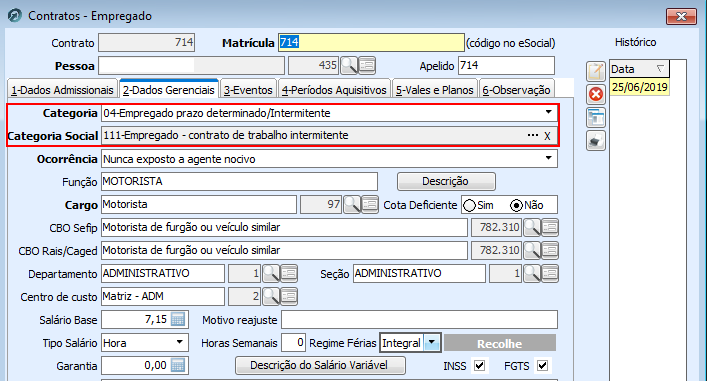709x381 pixels.
Task: Click the red delete history entry icon
Action: pos(596,94)
